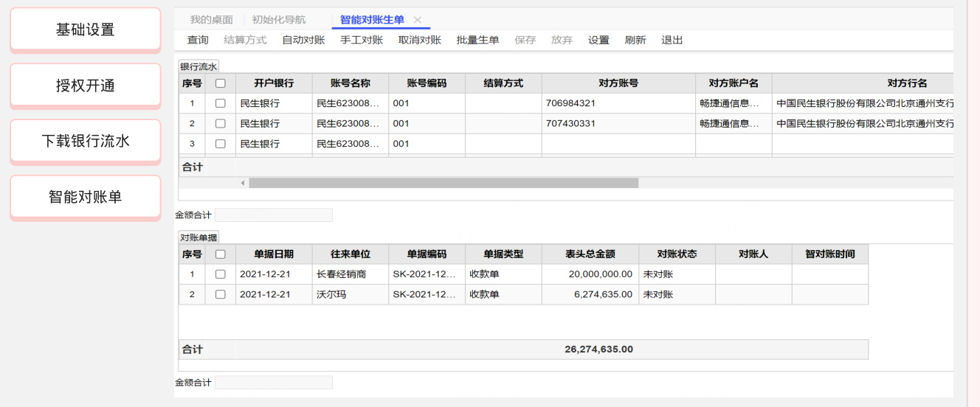Screen dimensions: 980x407
Task: Click 刷新 to reload data
Action: click(x=635, y=40)
